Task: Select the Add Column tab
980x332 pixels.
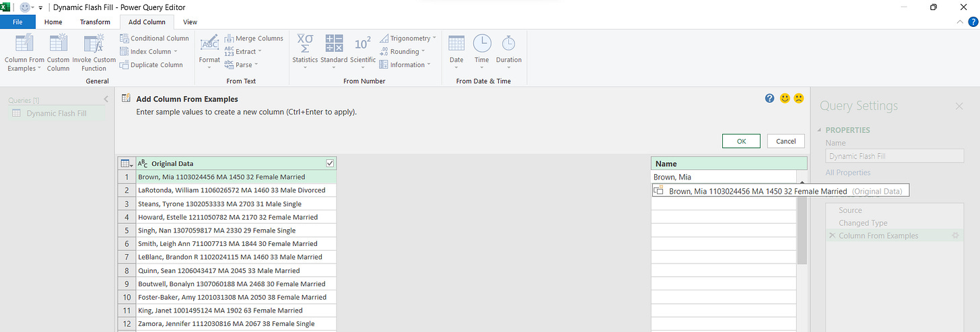Action: click(147, 22)
